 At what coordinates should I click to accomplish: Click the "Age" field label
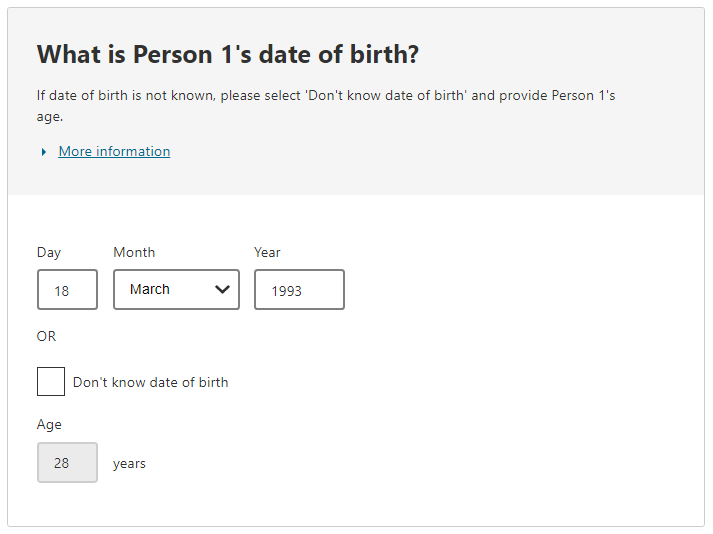pyautogui.click(x=49, y=425)
